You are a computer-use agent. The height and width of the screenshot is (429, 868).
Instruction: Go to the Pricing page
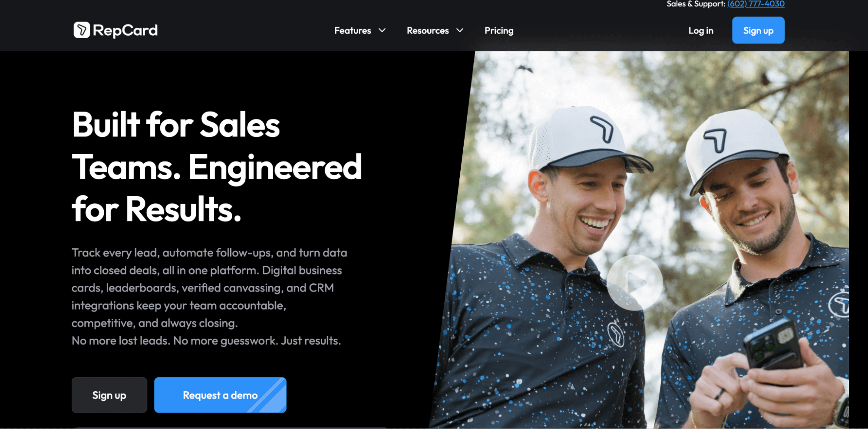point(499,30)
